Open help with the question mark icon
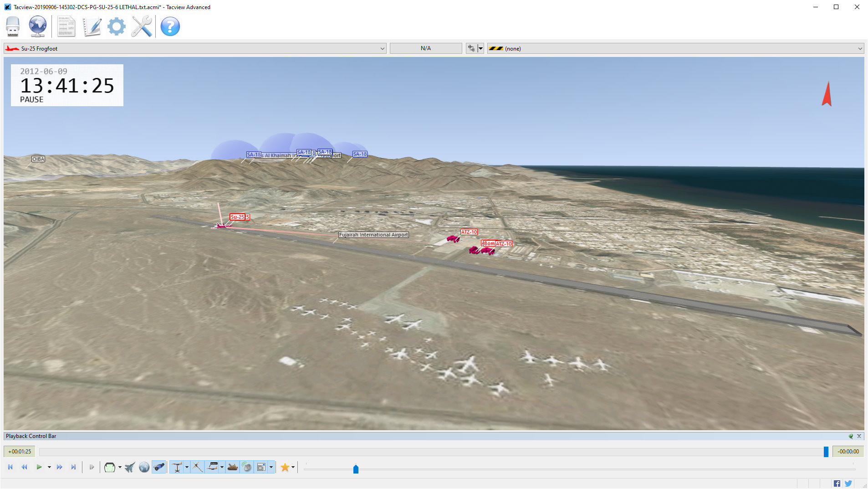Image resolution: width=868 pixels, height=489 pixels. point(170,26)
